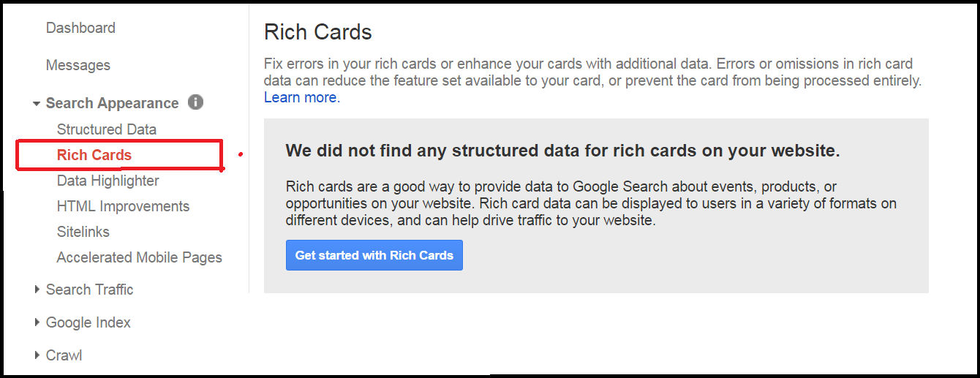Click the Search Appearance section label
Image resolution: width=980 pixels, height=378 pixels.
point(112,103)
